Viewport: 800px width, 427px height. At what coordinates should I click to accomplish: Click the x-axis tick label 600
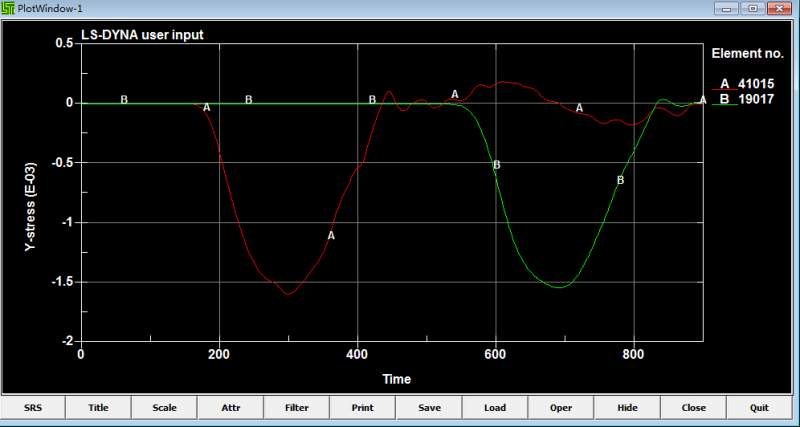[496, 354]
